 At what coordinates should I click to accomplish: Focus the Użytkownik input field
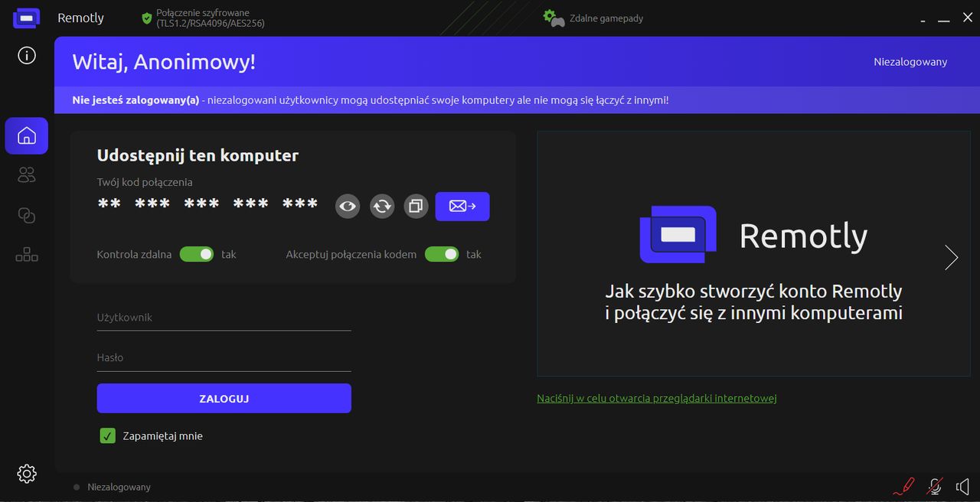(224, 318)
